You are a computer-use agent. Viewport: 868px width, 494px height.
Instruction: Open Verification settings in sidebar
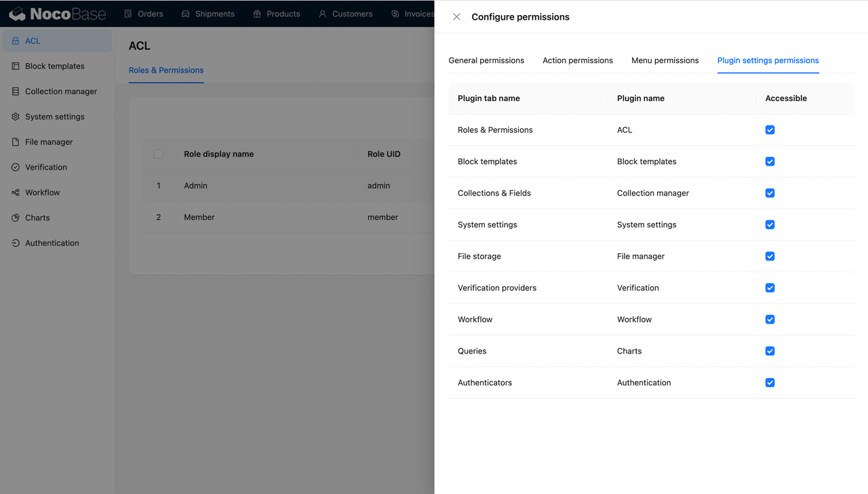(x=45, y=167)
